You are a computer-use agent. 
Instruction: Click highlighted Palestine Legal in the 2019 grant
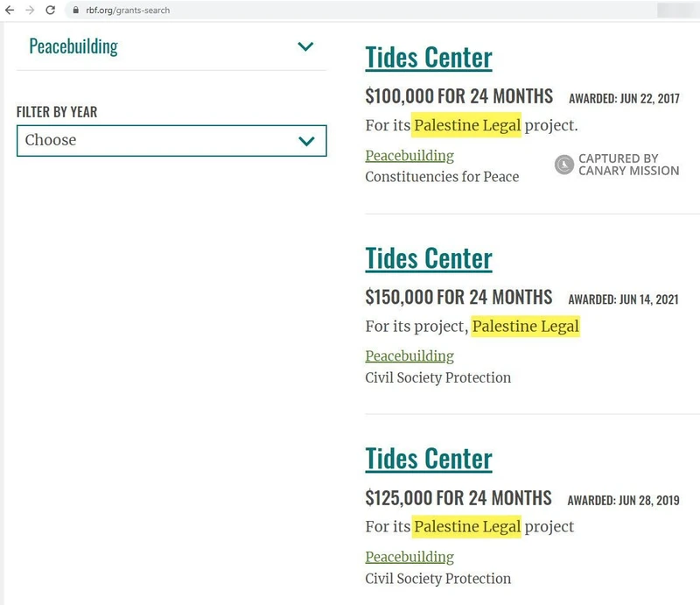coord(467,527)
